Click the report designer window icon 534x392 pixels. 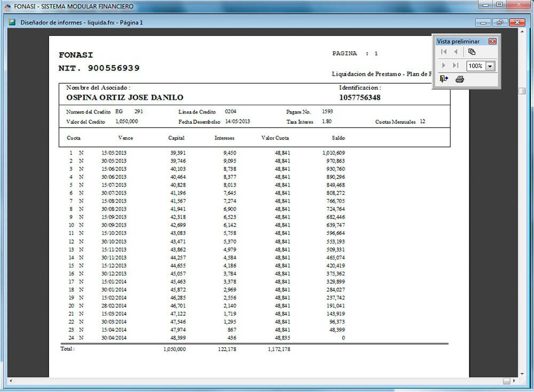coord(12,22)
